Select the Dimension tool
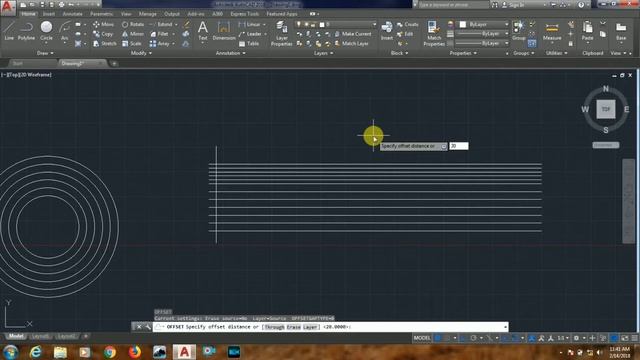The width and height of the screenshot is (640, 360). [224, 31]
